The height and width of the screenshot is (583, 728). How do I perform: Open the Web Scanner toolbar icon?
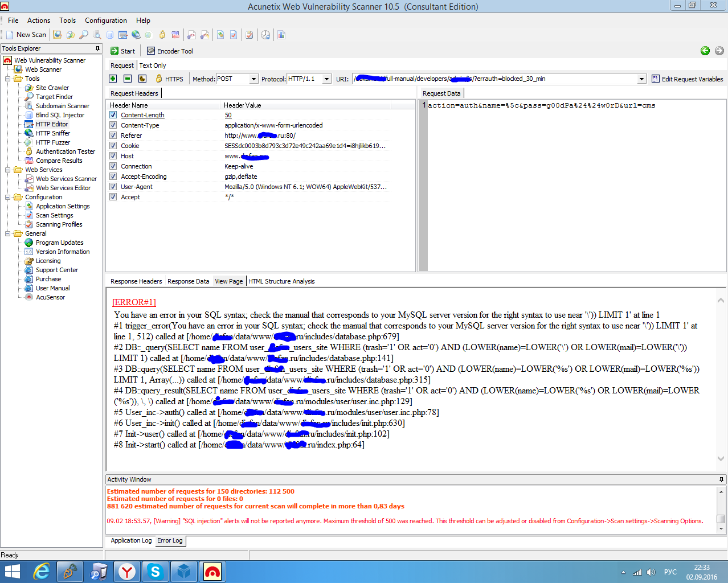(x=58, y=35)
